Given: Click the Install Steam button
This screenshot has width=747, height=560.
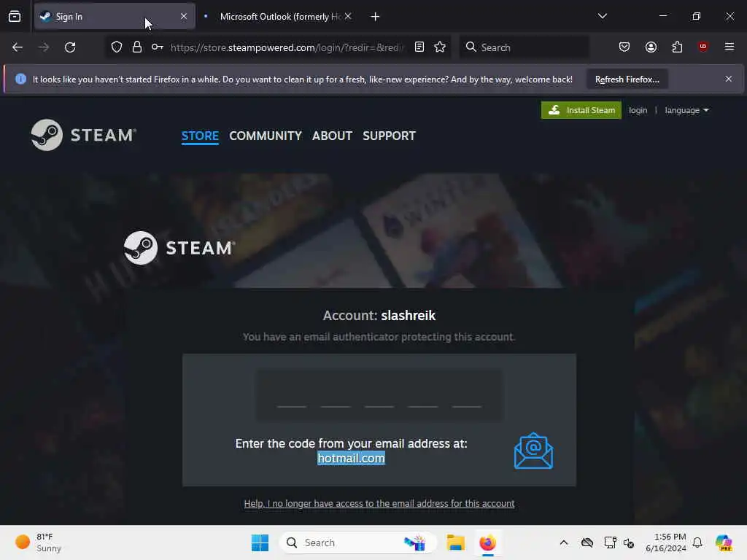Looking at the screenshot, I should click(x=581, y=110).
